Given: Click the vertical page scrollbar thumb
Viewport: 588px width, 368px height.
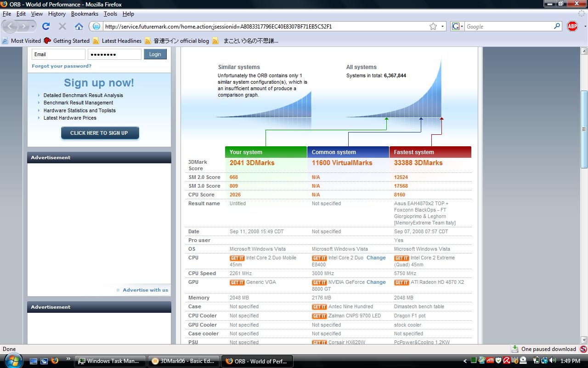Looking at the screenshot, I should coord(584,129).
